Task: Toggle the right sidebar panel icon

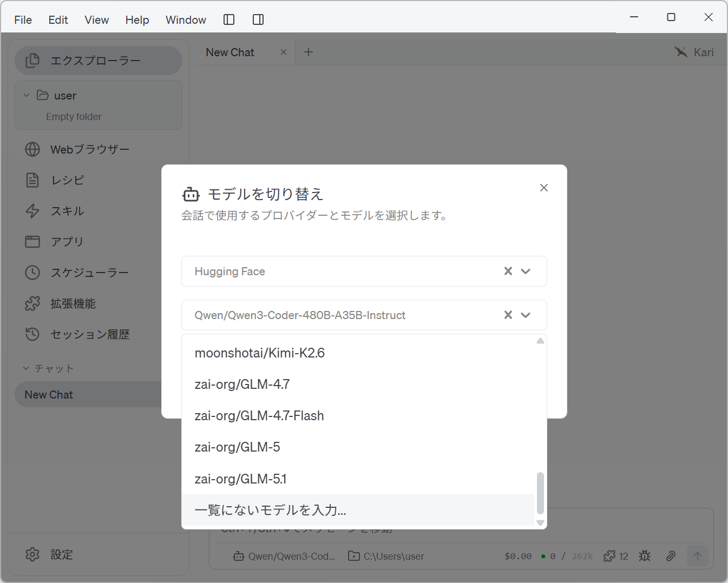Action: click(258, 20)
